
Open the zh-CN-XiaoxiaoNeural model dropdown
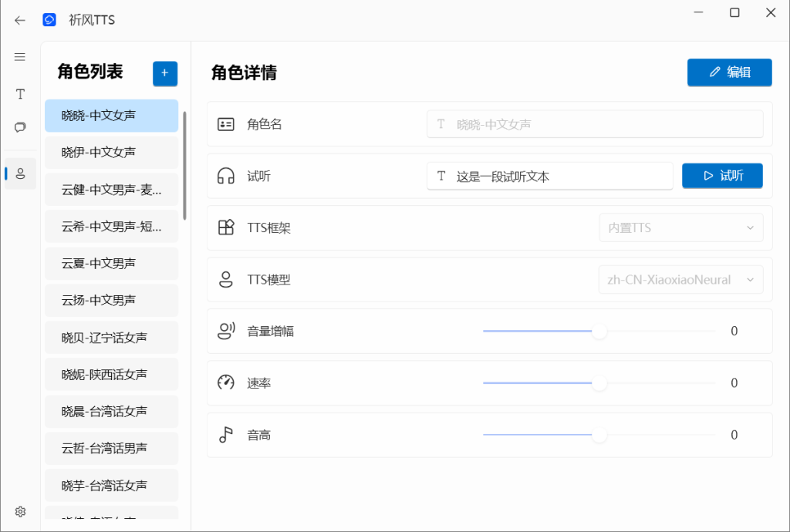pos(680,280)
